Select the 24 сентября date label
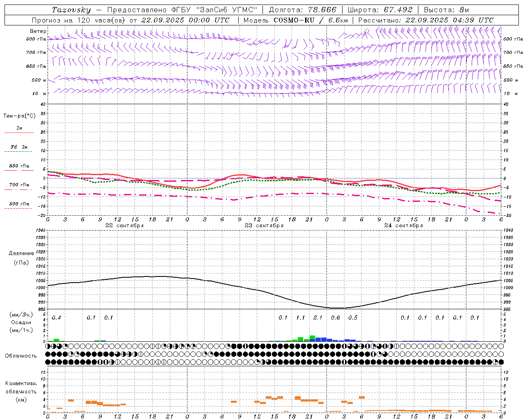 [404, 226]
